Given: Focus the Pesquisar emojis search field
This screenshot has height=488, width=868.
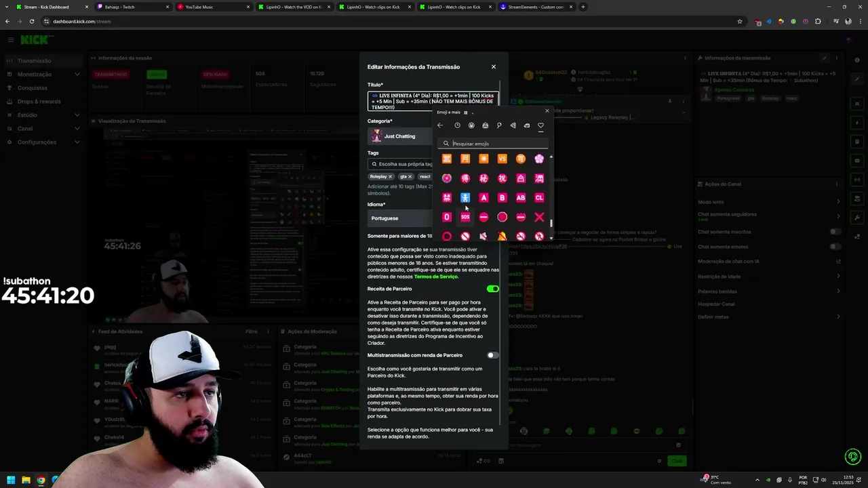Looking at the screenshot, I should (493, 144).
